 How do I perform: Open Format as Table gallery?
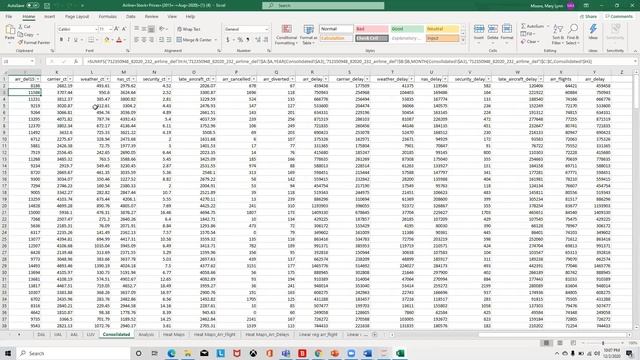point(308,34)
